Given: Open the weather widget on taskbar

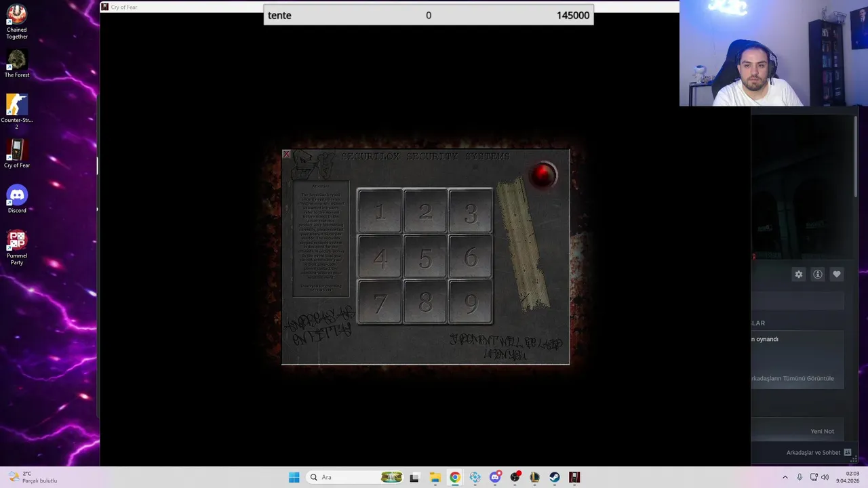Looking at the screenshot, I should [34, 477].
